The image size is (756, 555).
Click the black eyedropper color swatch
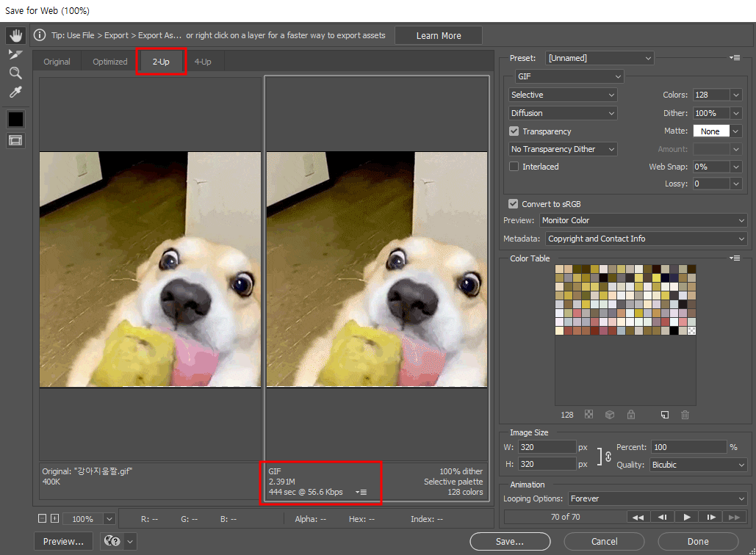(15, 119)
